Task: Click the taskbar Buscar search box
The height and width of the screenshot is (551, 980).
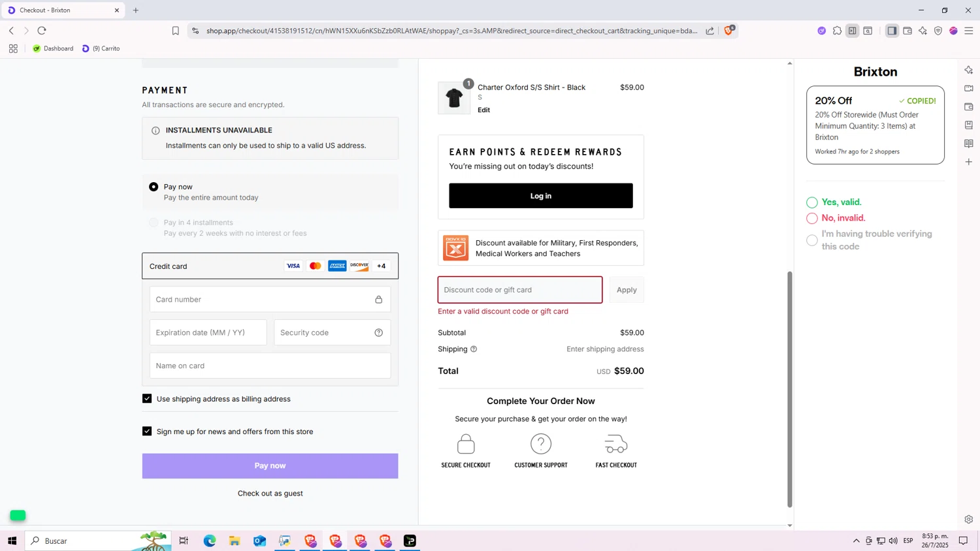Action: [x=98, y=541]
